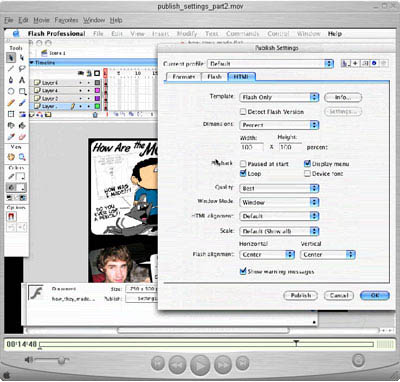Click the Width input field
The width and height of the screenshot is (400, 382).
click(252, 147)
